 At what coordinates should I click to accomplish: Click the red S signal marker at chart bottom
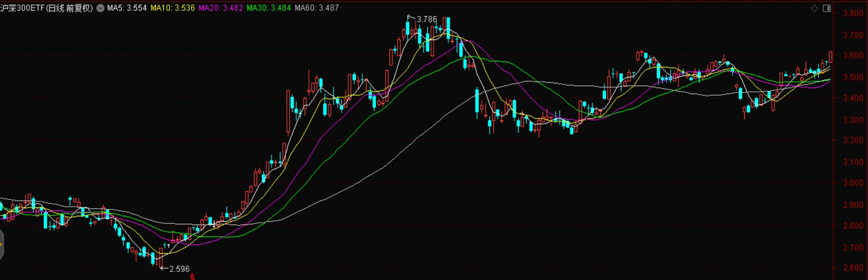coord(193,277)
